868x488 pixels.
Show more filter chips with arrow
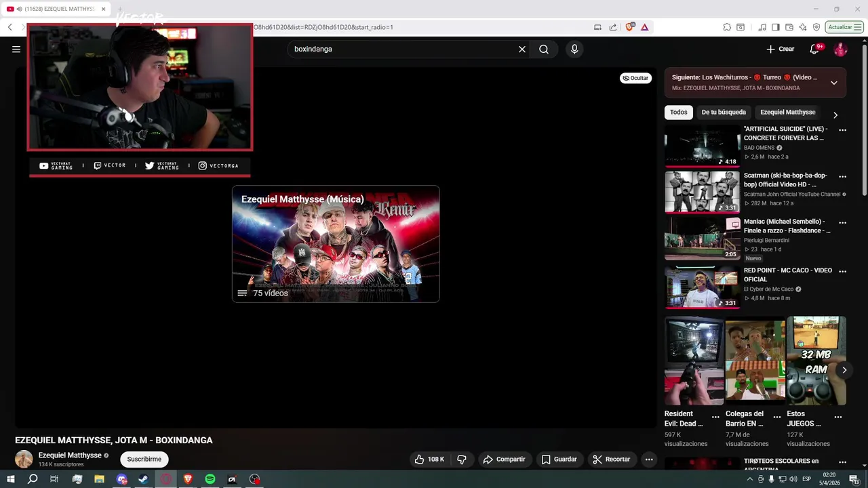(x=835, y=115)
